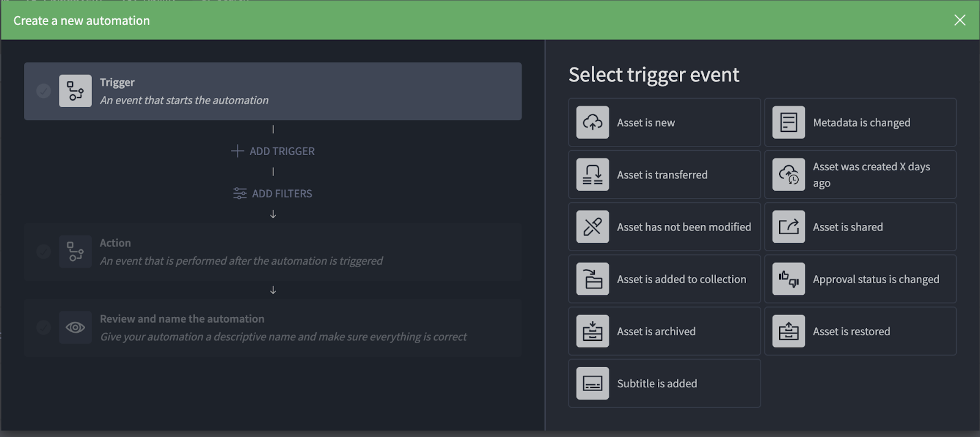Screen dimensions: 980x437
Task: Click the Metadata is changed document icon
Action: (788, 123)
